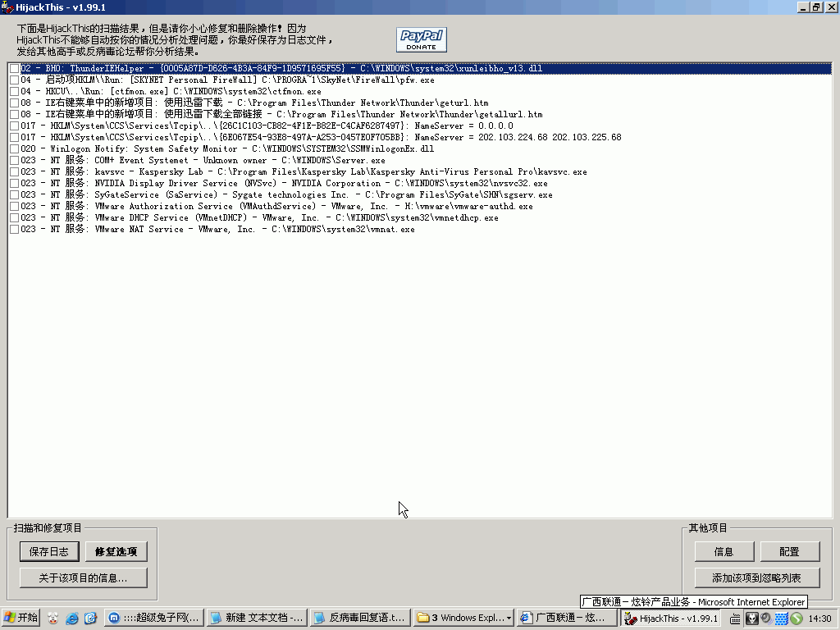Screen dimensions: 840x630
Task: Check the O8 geturl.htm entry box
Action: [15, 103]
